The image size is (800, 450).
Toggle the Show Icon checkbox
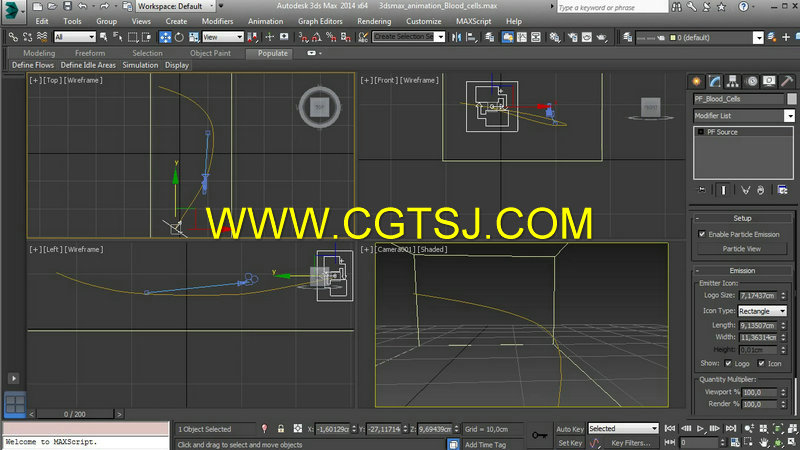pos(761,363)
